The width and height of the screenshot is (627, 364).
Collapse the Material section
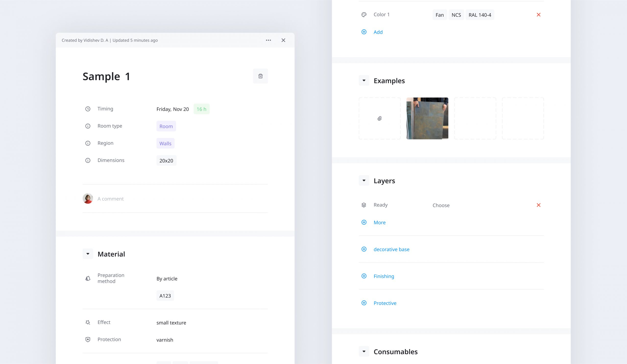tap(88, 254)
